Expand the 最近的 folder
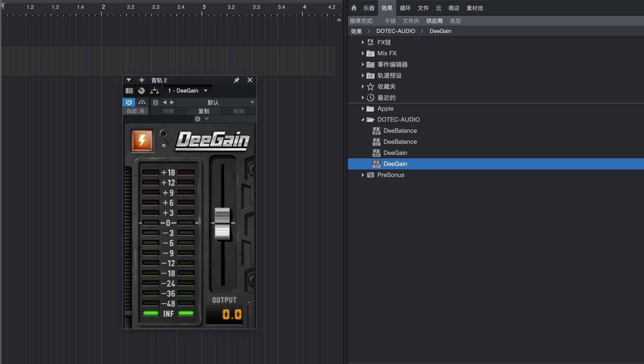 pos(362,98)
